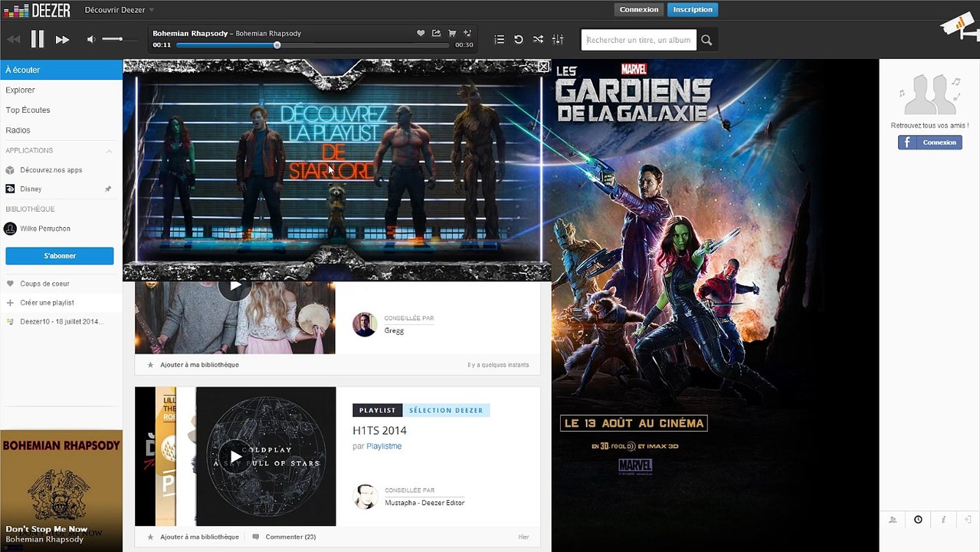Open Mustapha - Deezer Editor's profile
Viewport: 980px width, 552px height.
pos(424,503)
